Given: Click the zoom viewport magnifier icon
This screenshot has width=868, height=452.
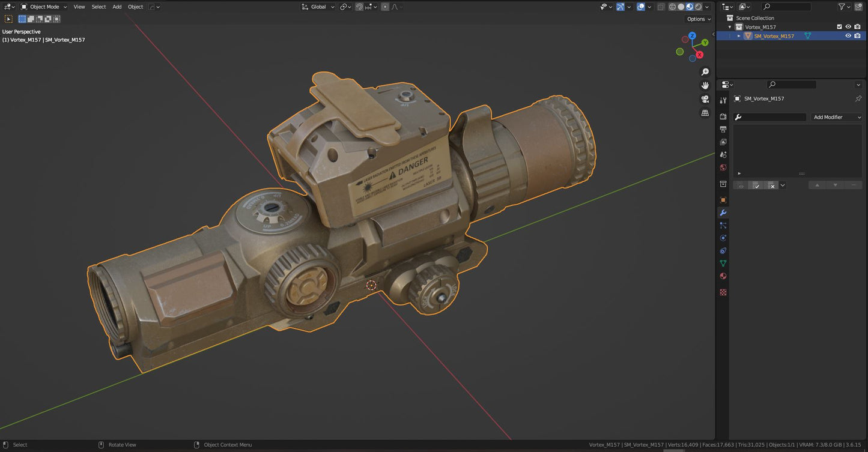Looking at the screenshot, I should pyautogui.click(x=705, y=72).
